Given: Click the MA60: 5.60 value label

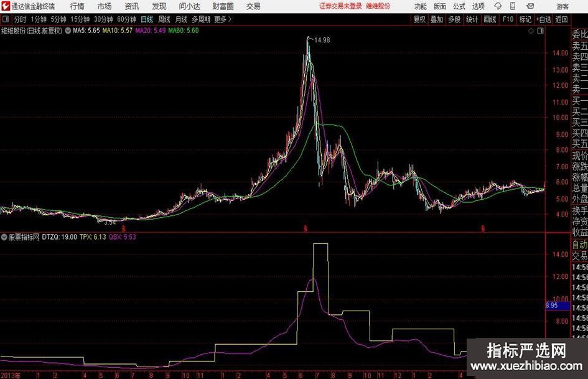Looking at the screenshot, I should pos(184,30).
